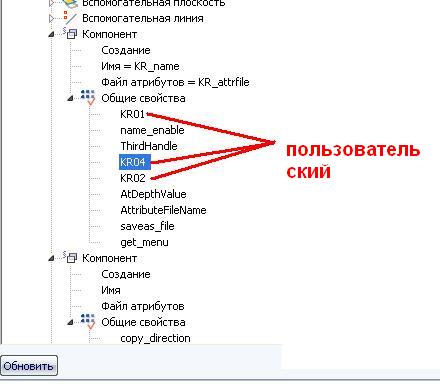Select the ThirdHandle property
The width and height of the screenshot is (440, 384).
tap(149, 146)
